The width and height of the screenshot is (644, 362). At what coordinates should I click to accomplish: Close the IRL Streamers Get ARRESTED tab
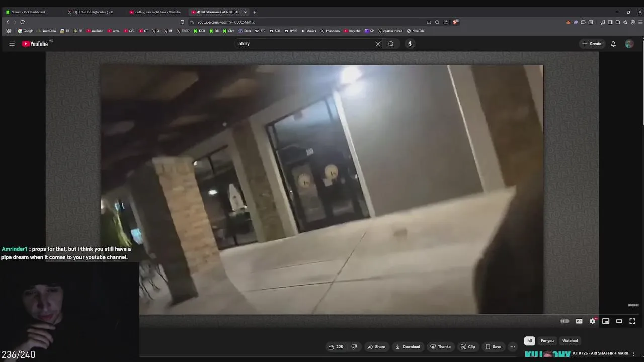(x=245, y=12)
